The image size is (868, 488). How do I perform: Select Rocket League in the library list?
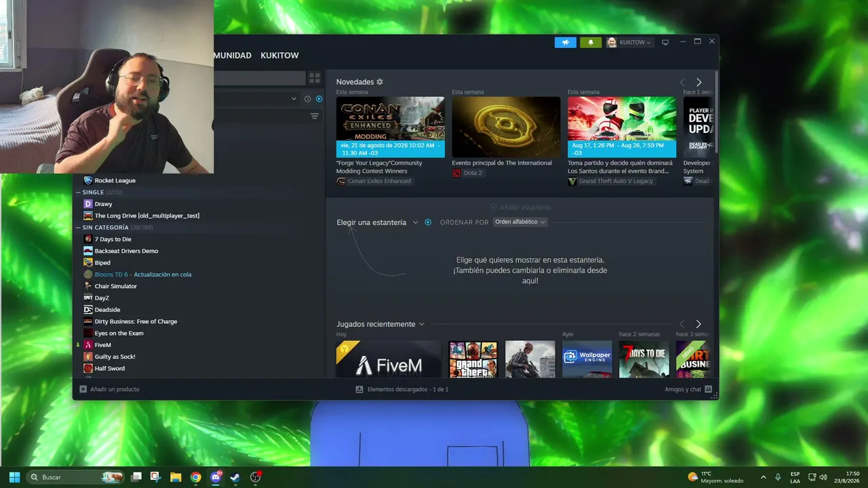115,180
